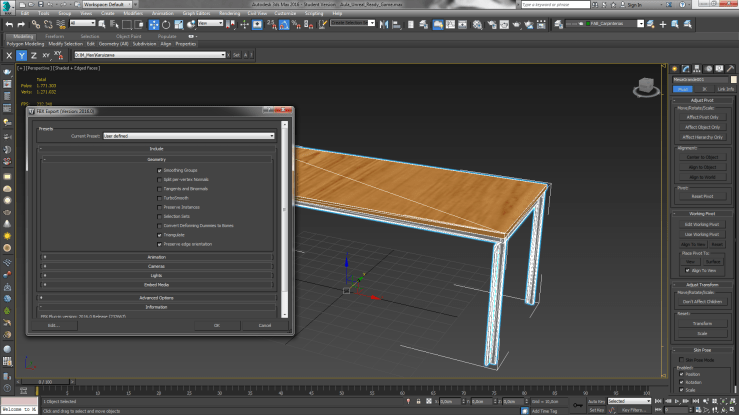
Task: Open the Rendering menu
Action: point(228,13)
